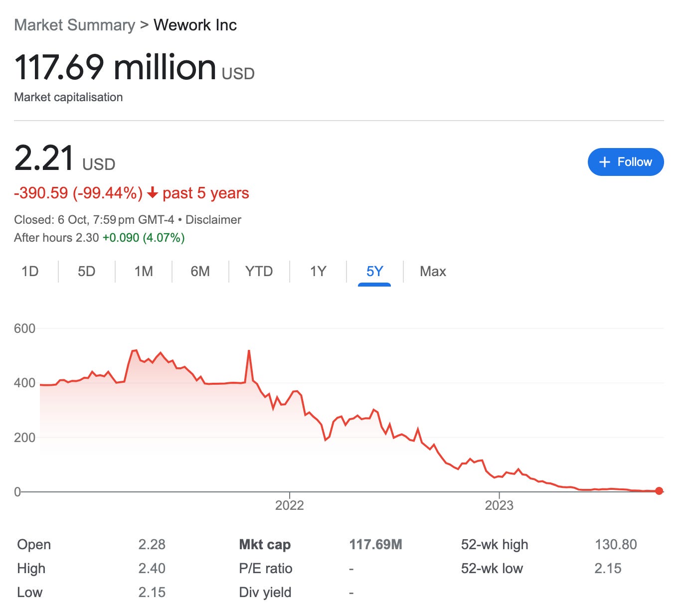The height and width of the screenshot is (615, 700).
Task: Select the 1Y range tab
Action: pyautogui.click(x=318, y=271)
